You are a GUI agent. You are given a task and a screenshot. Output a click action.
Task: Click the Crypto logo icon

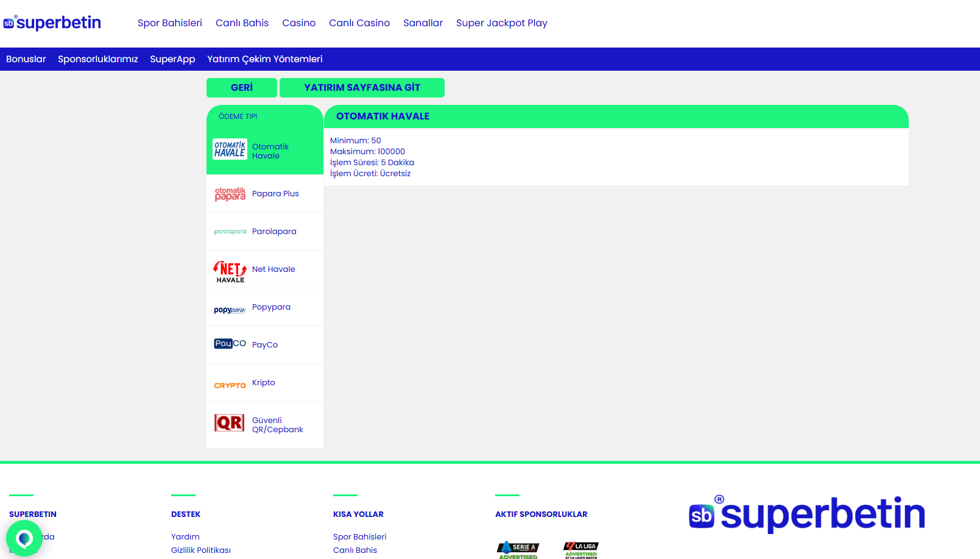[x=230, y=385]
